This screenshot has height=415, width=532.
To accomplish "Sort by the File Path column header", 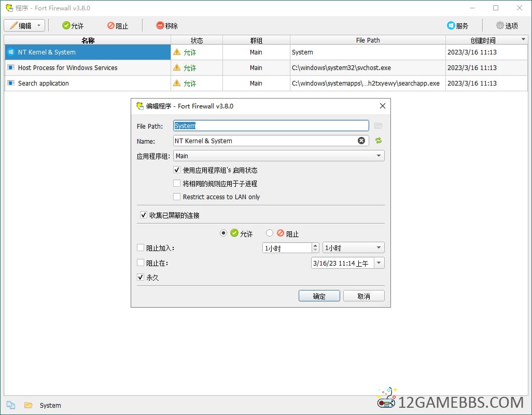I will 368,40.
